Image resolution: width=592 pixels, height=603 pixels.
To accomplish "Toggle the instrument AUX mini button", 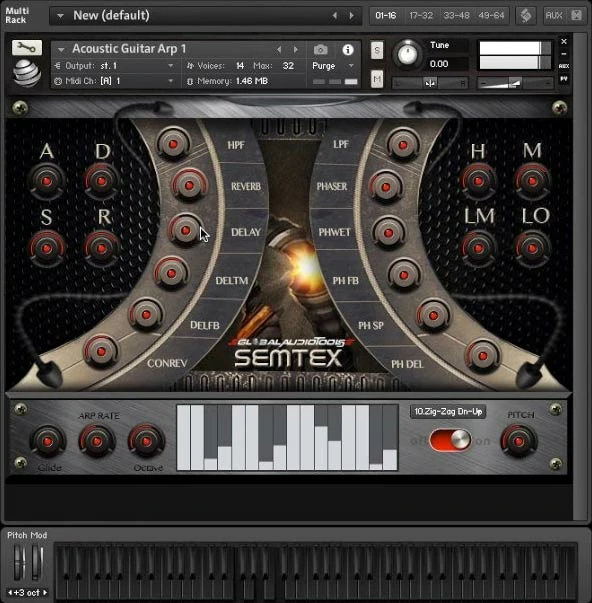I will [564, 66].
